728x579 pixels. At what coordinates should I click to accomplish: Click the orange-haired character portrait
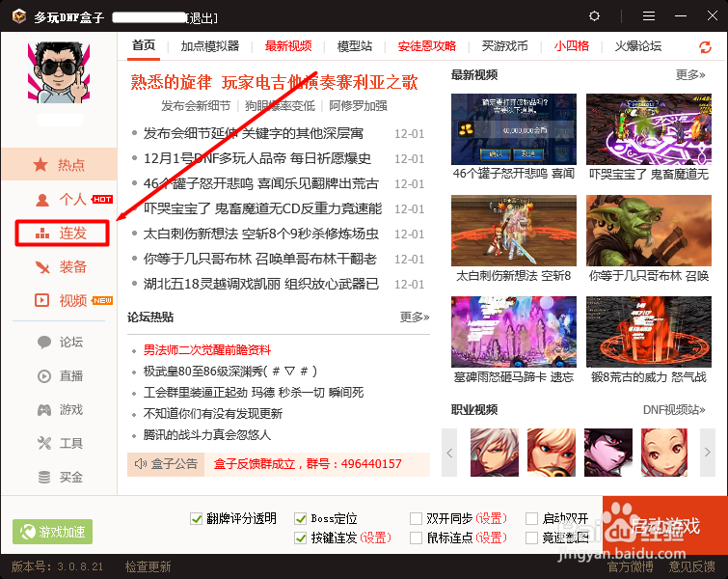(552, 453)
